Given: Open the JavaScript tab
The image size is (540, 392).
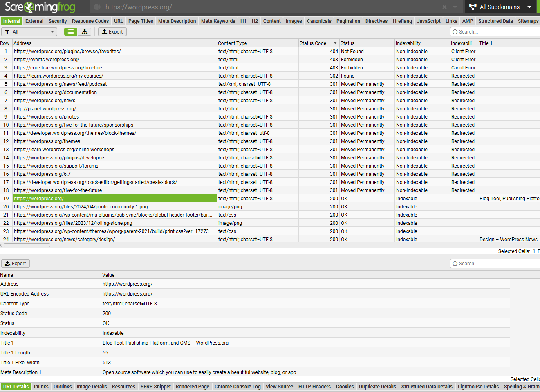Looking at the screenshot, I should [429, 21].
